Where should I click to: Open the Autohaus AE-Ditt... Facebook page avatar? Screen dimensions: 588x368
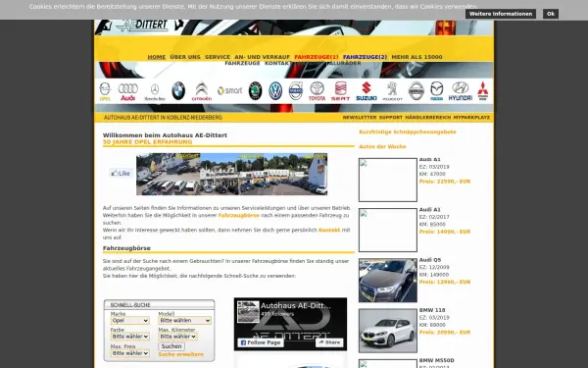tap(248, 311)
